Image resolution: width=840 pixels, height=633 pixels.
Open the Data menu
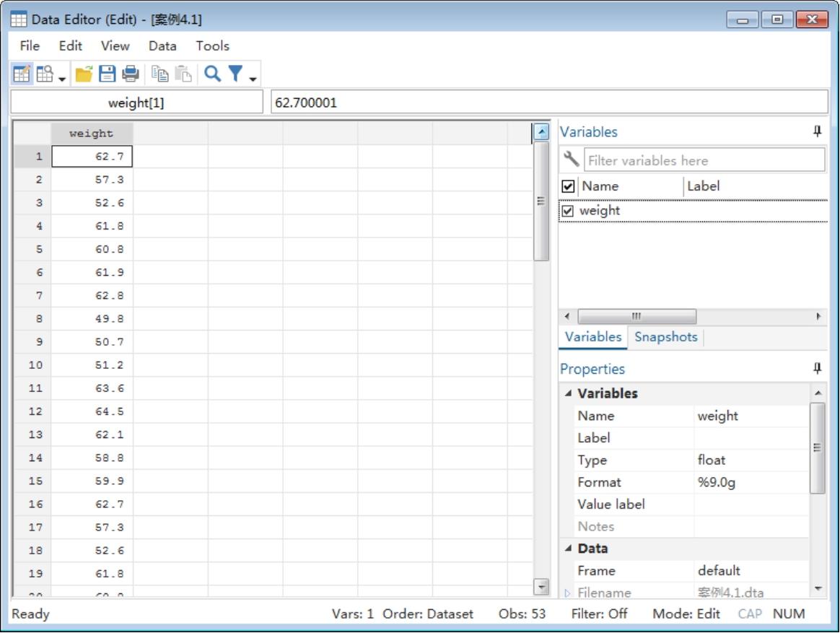162,46
